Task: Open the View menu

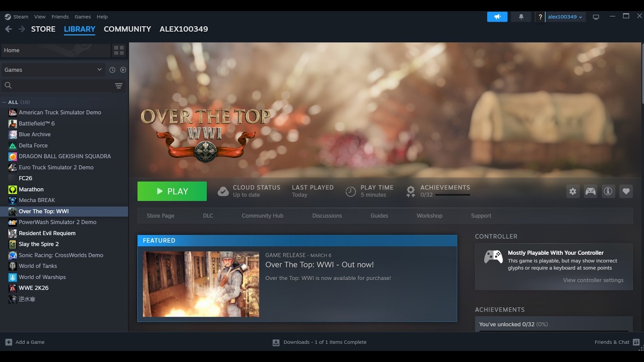Action: (x=40, y=17)
